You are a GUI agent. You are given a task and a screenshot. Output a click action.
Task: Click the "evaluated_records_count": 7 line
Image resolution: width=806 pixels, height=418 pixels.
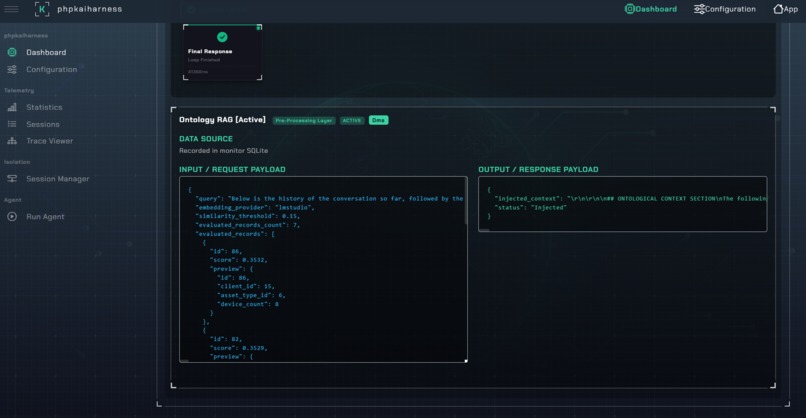[247, 225]
